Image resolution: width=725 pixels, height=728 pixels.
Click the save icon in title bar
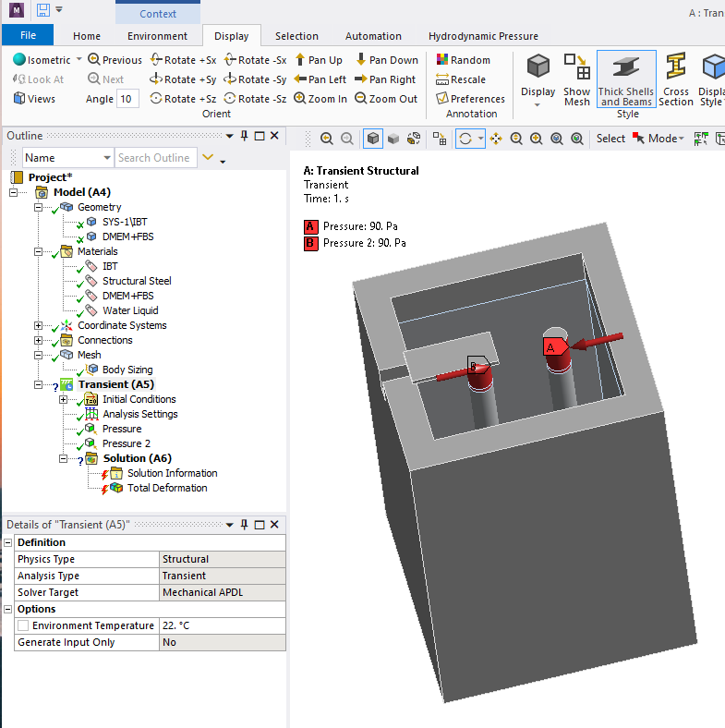42,10
